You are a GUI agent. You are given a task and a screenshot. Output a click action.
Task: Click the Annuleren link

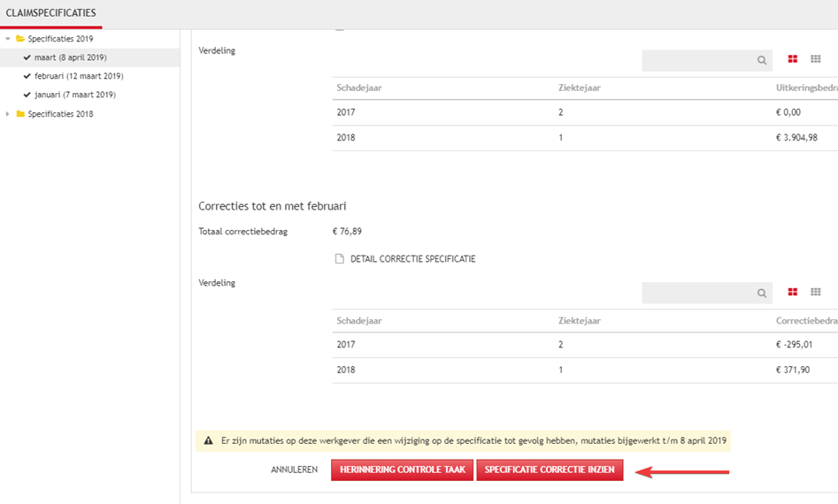click(294, 470)
